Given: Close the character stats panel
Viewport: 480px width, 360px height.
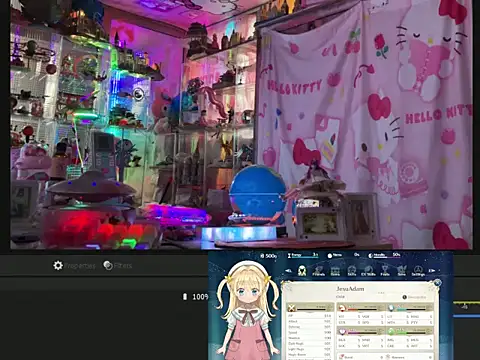Looking at the screenshot, I should 437,283.
